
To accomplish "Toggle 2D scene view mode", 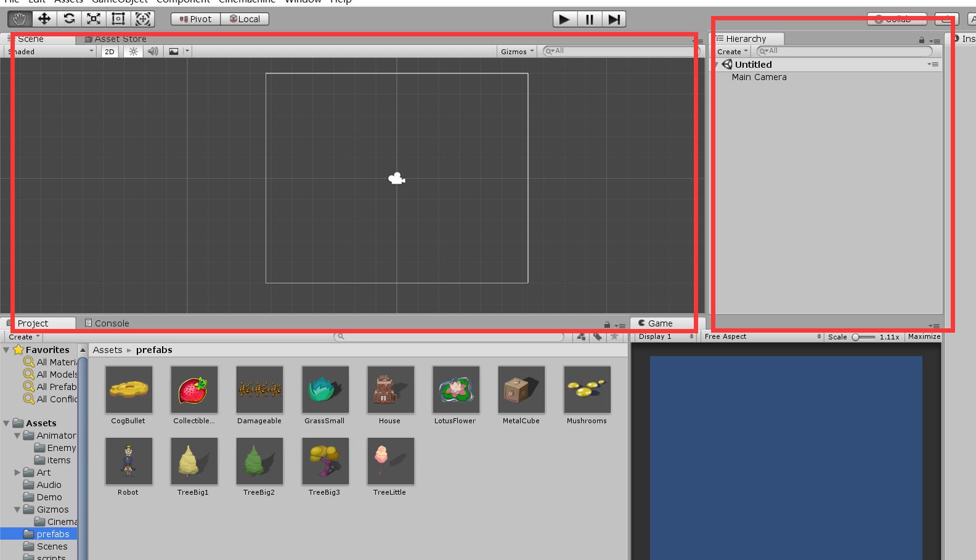I will [x=110, y=52].
